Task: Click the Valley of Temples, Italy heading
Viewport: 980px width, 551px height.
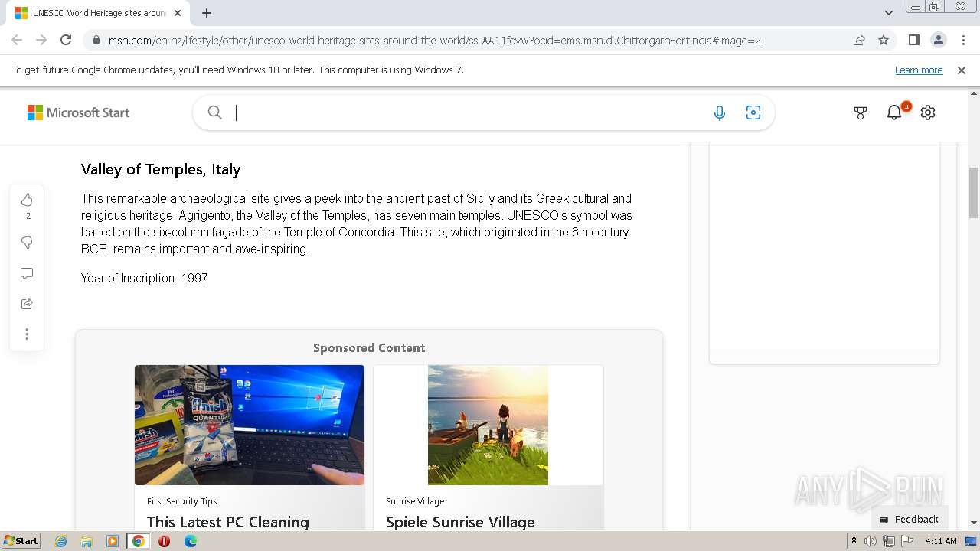Action: (x=161, y=170)
